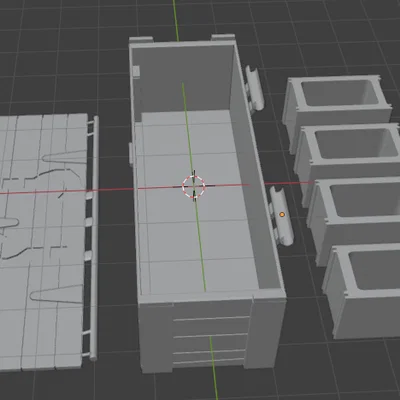Select the right hinge tab atop the container
Image resolution: width=400 pixels, height=400 pixels.
click(x=223, y=37)
